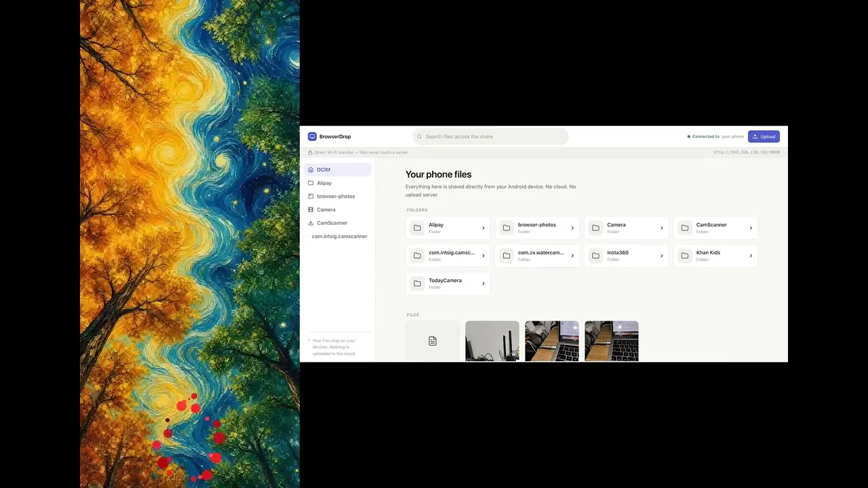Open Alipay card via its chevron arrow
The image size is (868, 488).
[x=484, y=228]
